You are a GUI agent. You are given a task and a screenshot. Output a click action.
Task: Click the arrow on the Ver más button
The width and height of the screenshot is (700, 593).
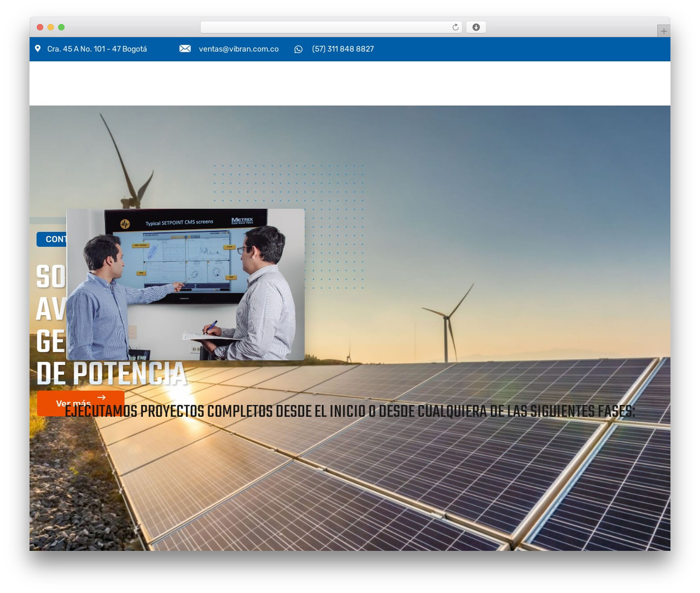click(x=101, y=398)
